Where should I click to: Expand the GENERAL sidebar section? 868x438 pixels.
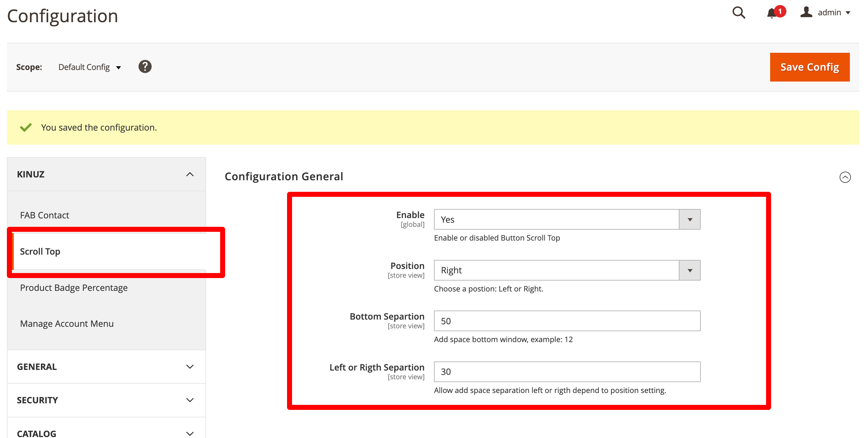point(106,367)
